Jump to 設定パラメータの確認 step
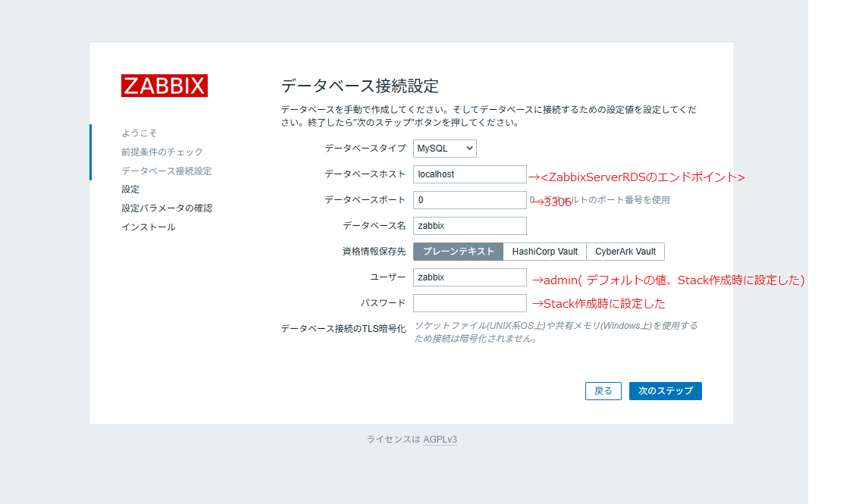The height and width of the screenshot is (504, 862). coord(168,208)
